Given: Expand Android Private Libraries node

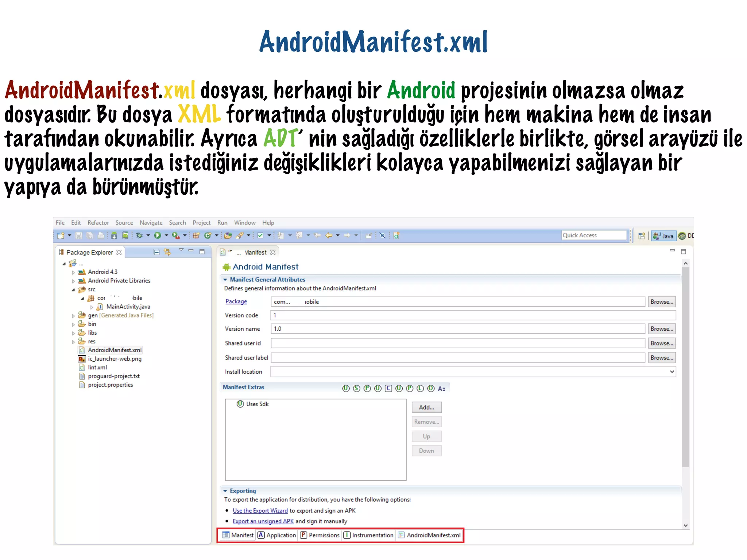Looking at the screenshot, I should click(73, 281).
